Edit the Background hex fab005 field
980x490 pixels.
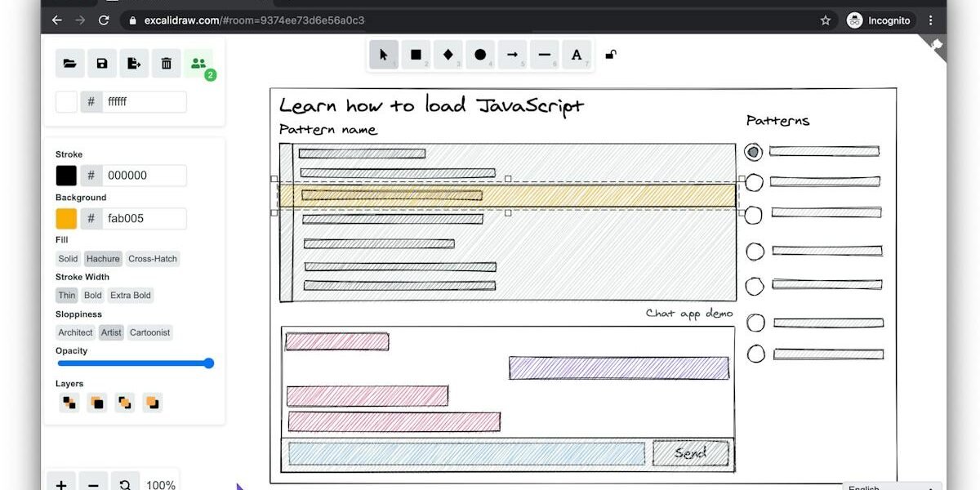144,219
